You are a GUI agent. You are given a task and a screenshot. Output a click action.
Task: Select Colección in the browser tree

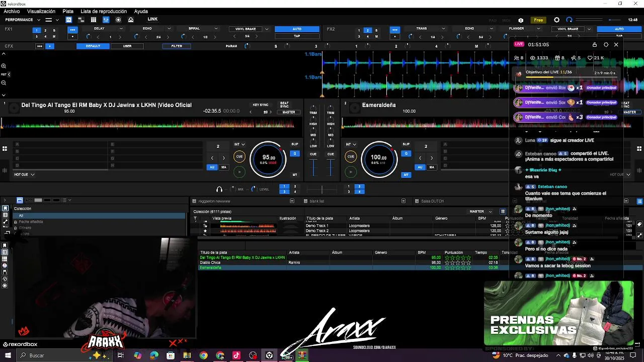[x=23, y=209]
